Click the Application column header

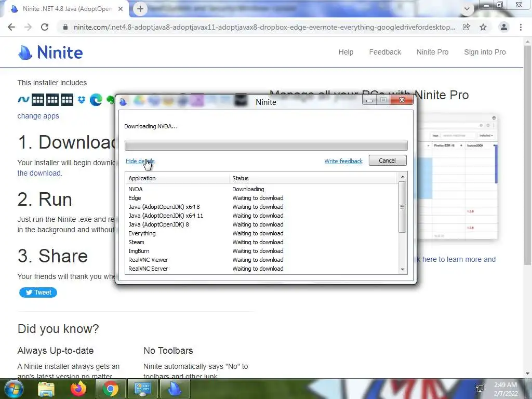177,178
